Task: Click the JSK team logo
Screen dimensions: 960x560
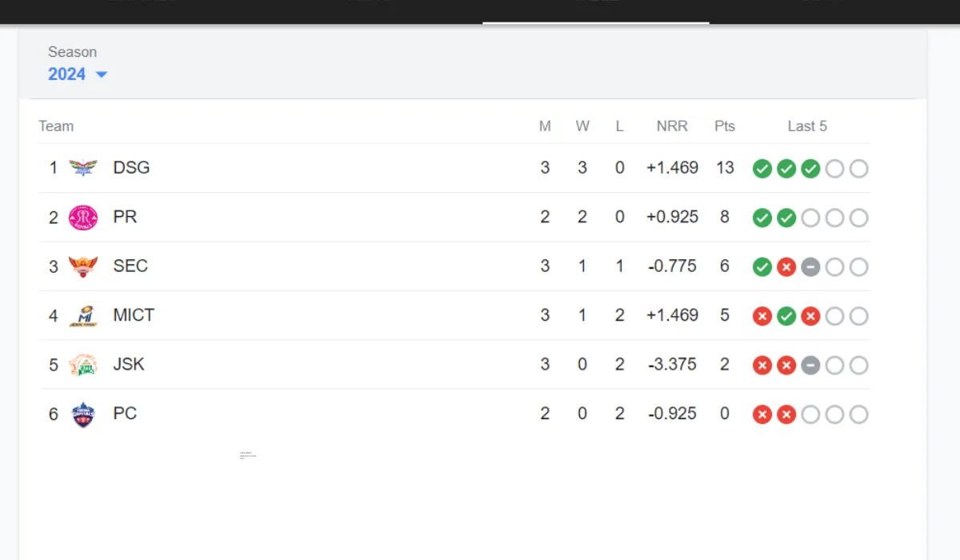Action: tap(83, 365)
